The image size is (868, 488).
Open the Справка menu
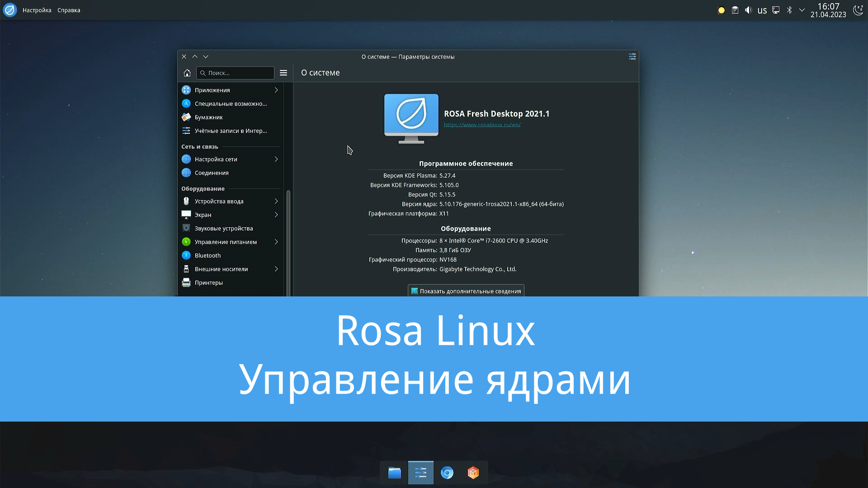click(x=68, y=10)
